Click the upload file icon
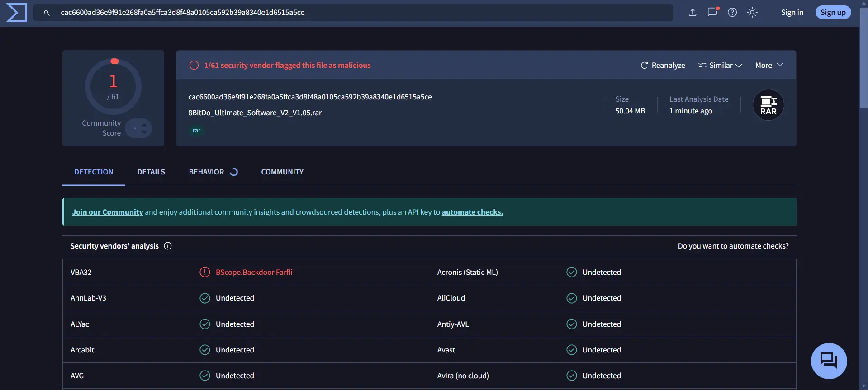 (x=693, y=12)
